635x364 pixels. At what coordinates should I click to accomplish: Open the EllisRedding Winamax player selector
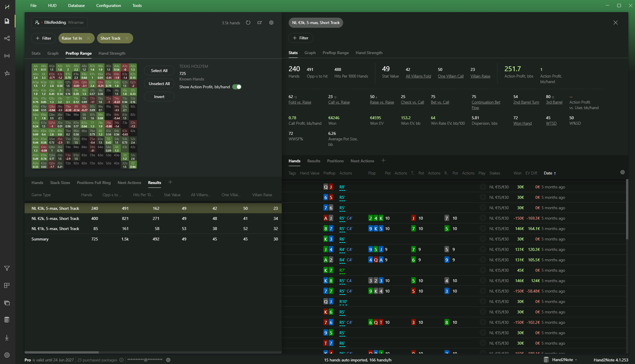pos(59,23)
